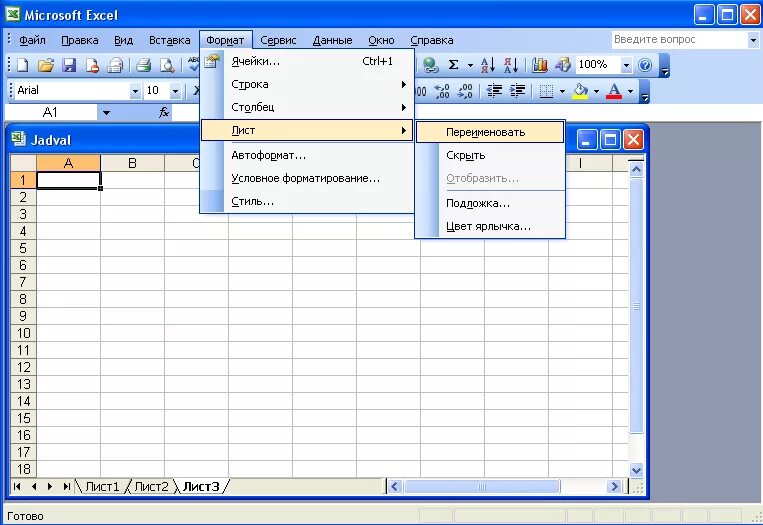The width and height of the screenshot is (763, 525).
Task: Open the Файл menu
Action: pyautogui.click(x=32, y=40)
